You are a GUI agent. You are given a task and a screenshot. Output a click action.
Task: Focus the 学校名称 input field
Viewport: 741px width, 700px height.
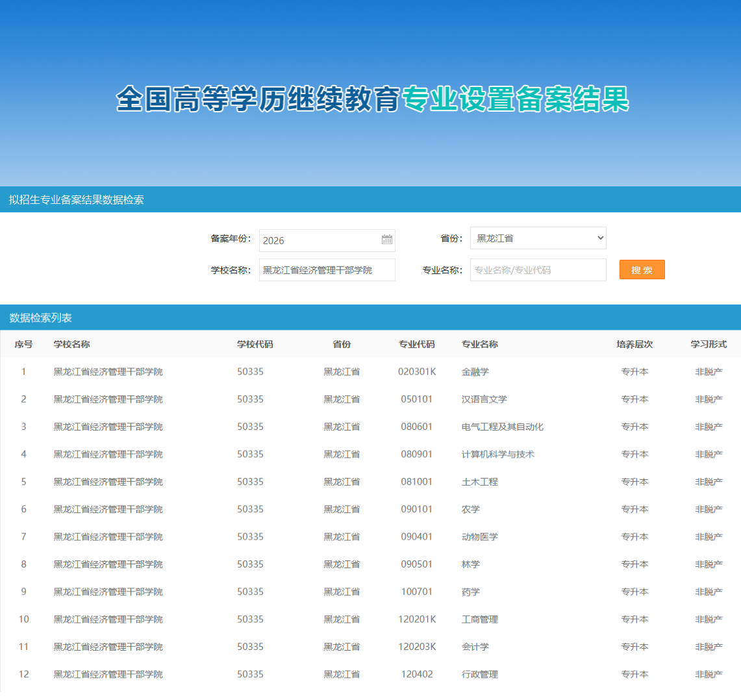pyautogui.click(x=327, y=270)
